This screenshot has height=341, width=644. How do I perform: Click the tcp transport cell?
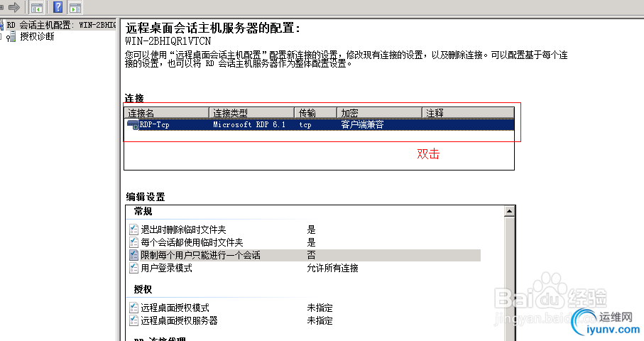coord(305,124)
